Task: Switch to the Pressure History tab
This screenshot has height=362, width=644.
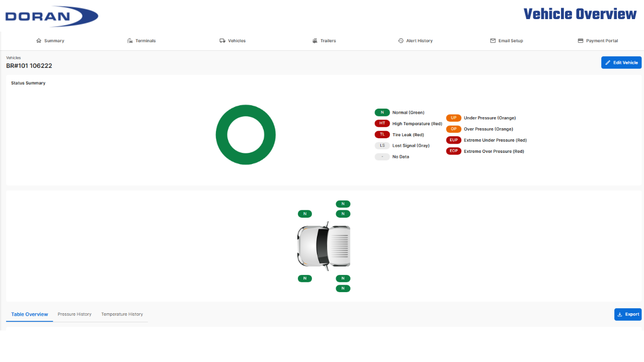Action: point(74,314)
